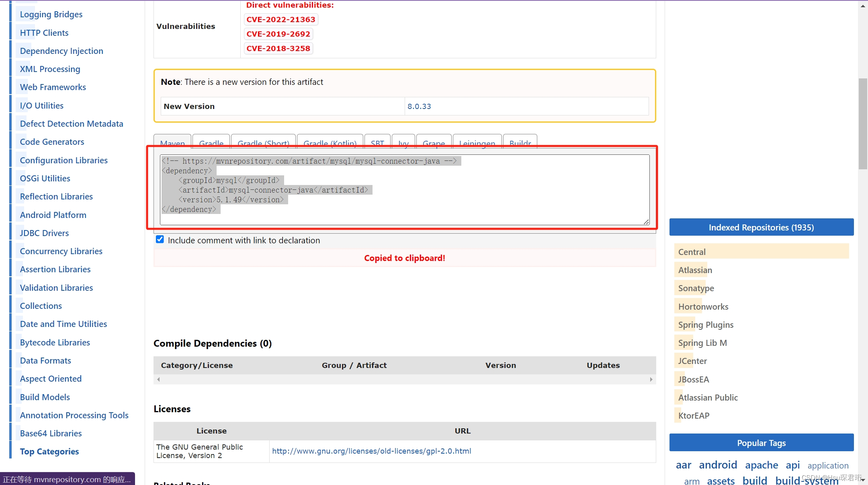Open Build Models category
This screenshot has height=485, width=868.
point(45,397)
